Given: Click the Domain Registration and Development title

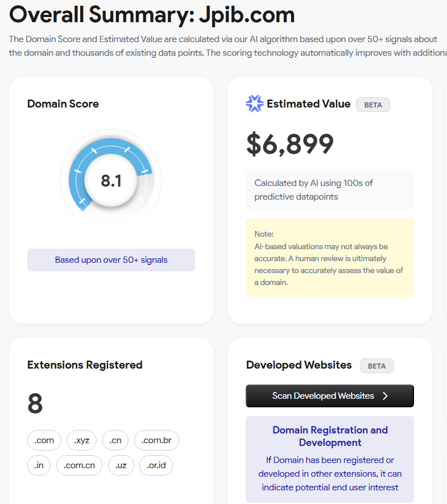Looking at the screenshot, I should coord(330,436).
